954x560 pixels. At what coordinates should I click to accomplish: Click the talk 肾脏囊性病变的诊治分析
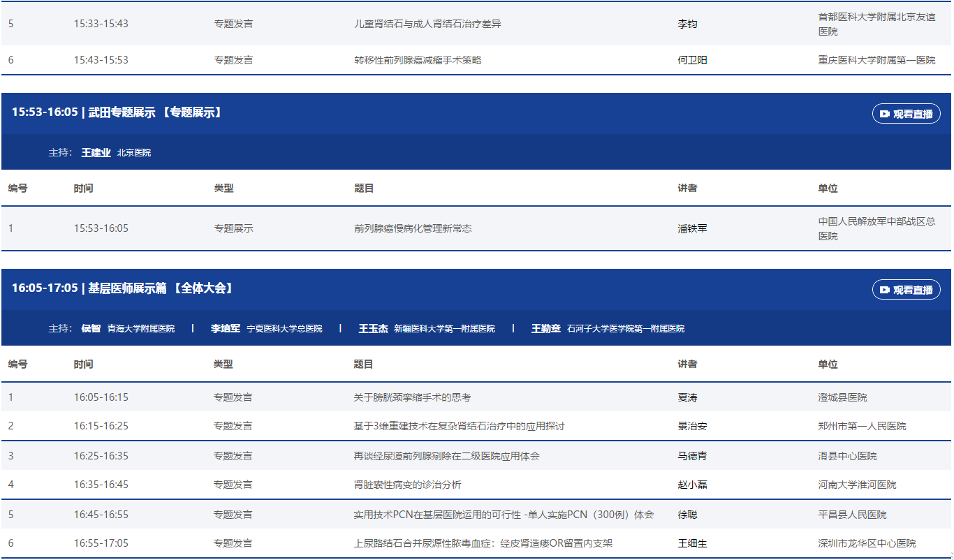click(x=407, y=485)
